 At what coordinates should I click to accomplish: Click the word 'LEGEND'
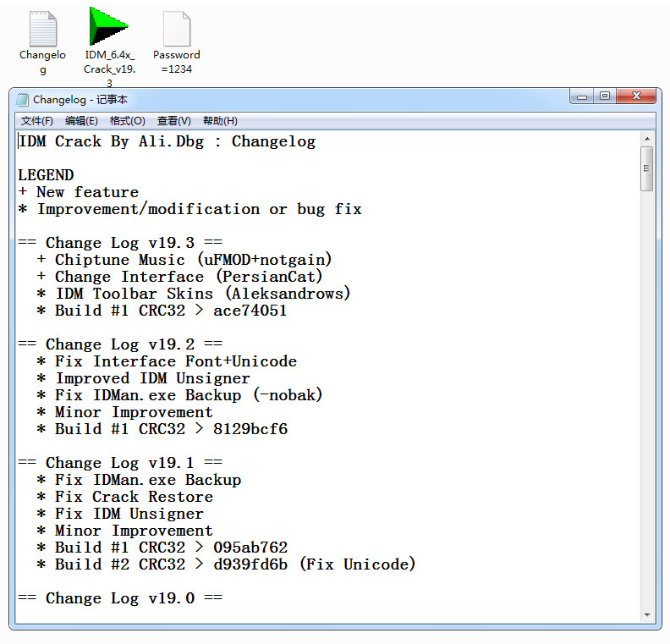pos(46,175)
